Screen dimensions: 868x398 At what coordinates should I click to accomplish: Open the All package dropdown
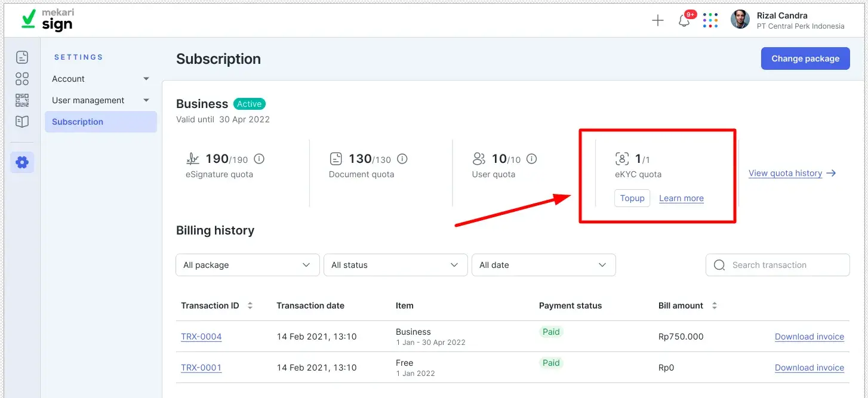coord(247,264)
